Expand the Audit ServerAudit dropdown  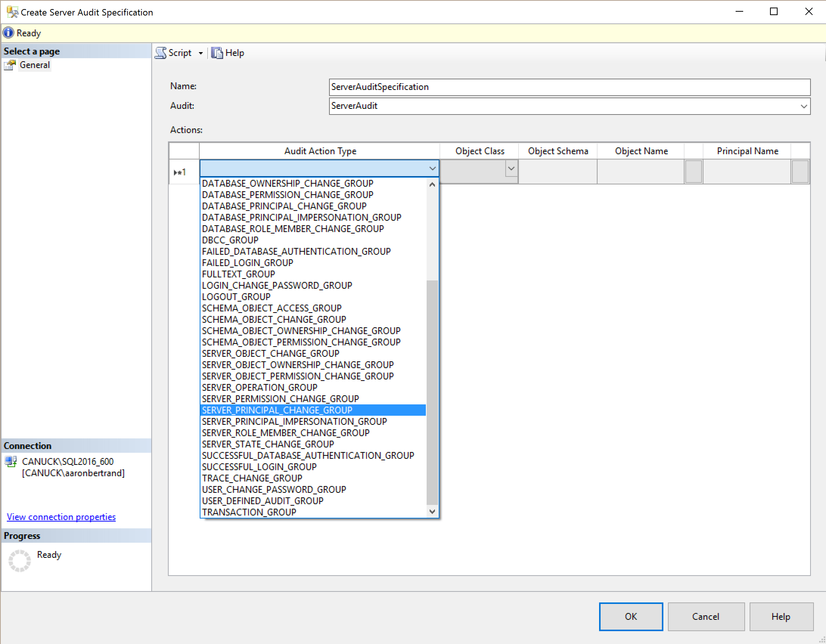coord(804,106)
